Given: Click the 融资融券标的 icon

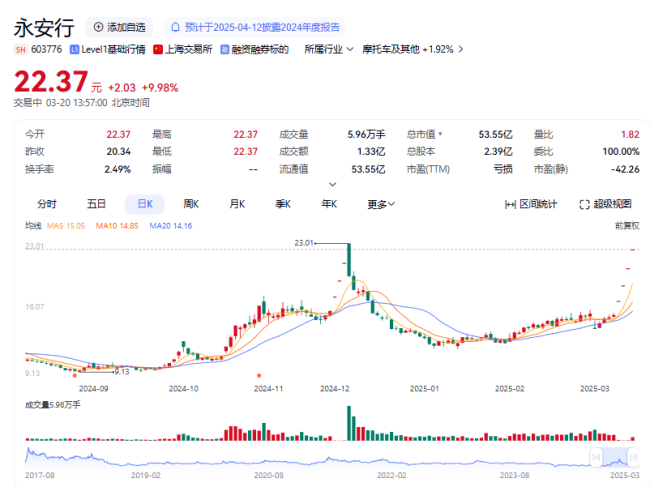Looking at the screenshot, I should click(225, 50).
